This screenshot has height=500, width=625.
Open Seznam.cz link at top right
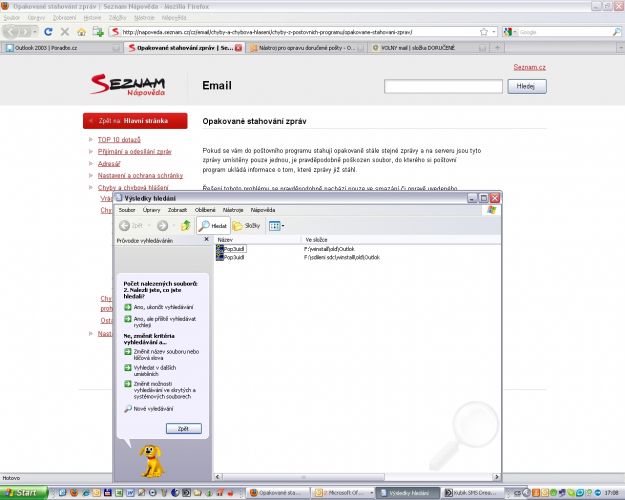click(x=529, y=67)
